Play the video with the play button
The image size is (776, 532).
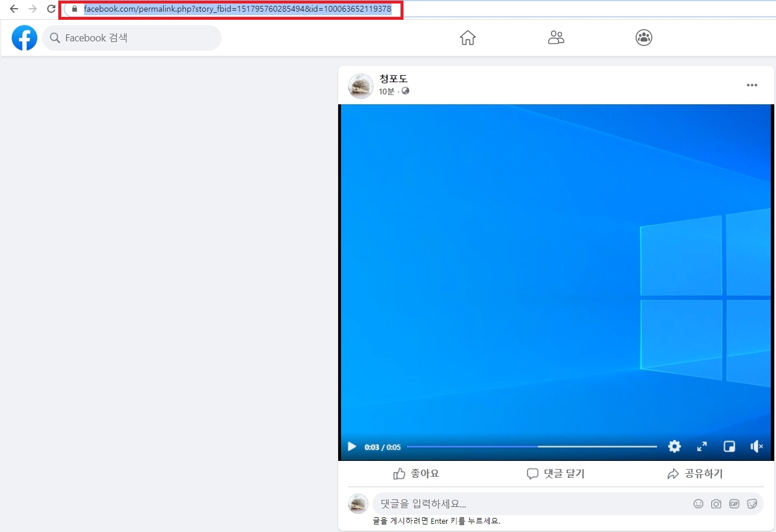coord(352,446)
